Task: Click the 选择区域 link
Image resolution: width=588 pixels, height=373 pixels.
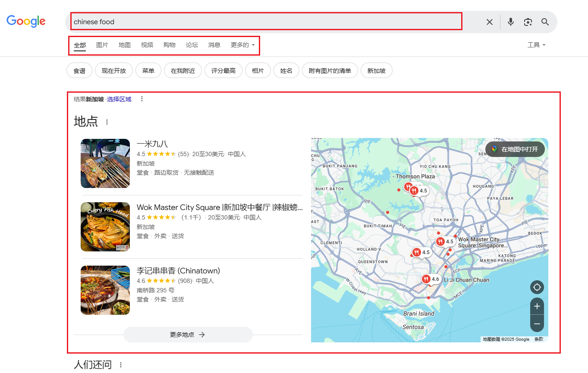Action: click(x=119, y=99)
